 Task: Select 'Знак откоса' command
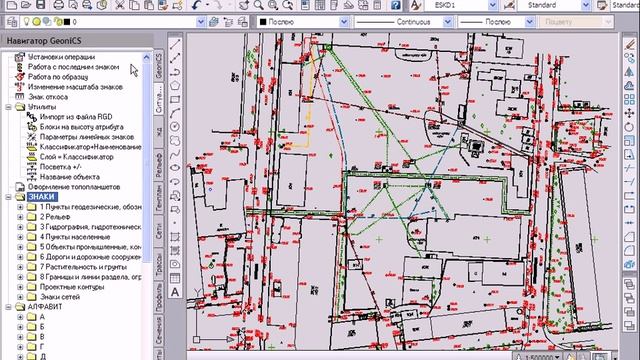[x=48, y=97]
